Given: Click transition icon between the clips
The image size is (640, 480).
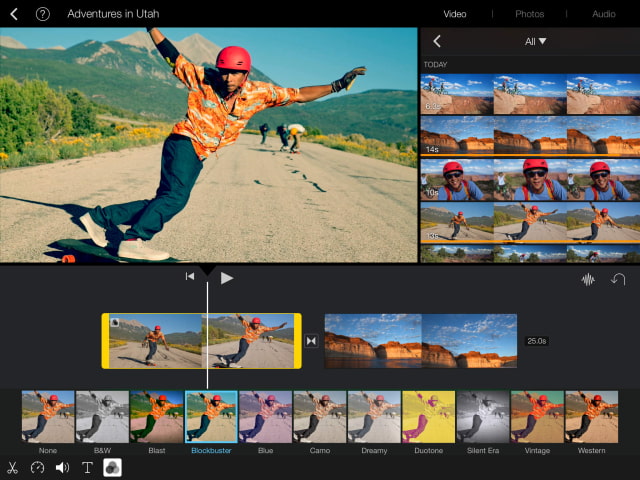Looking at the screenshot, I should (x=312, y=341).
